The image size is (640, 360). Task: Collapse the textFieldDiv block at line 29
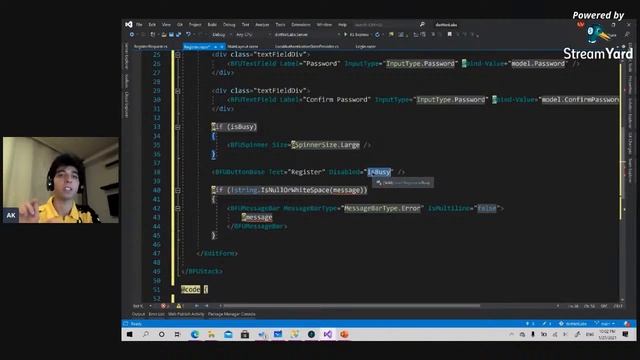coord(178,91)
